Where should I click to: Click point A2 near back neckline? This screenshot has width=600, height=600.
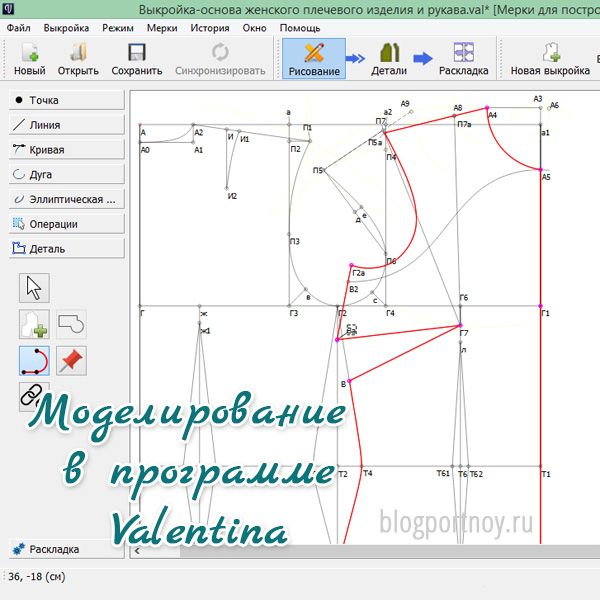[x=193, y=125]
